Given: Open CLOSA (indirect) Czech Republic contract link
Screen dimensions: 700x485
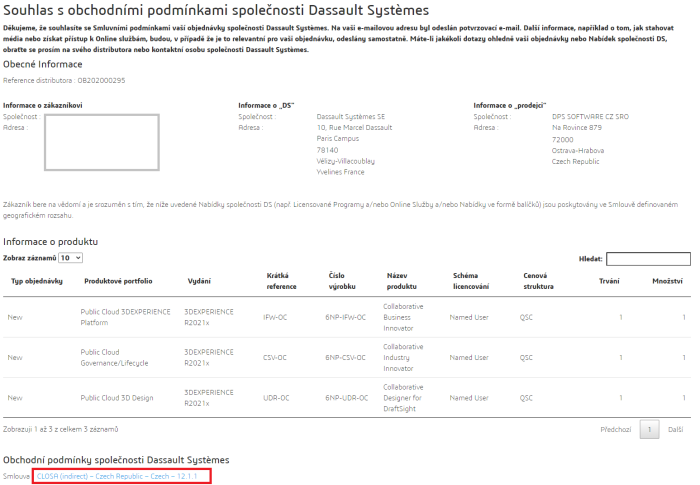Looking at the screenshot, I should (117, 476).
